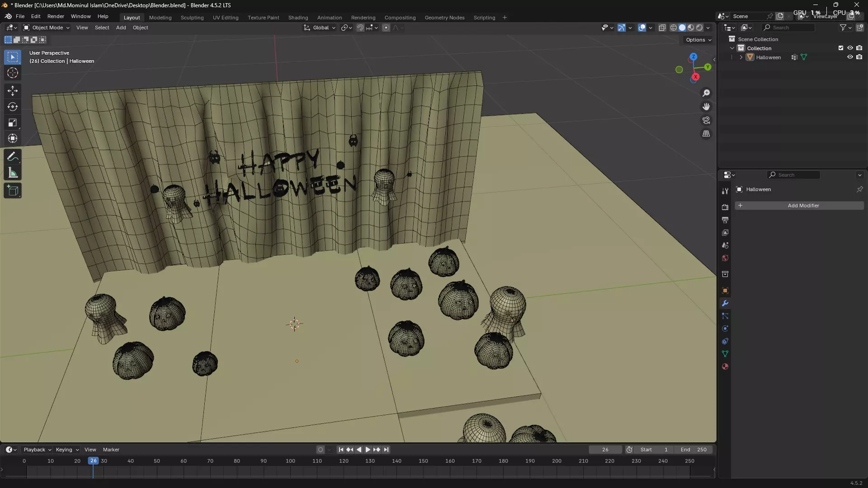The width and height of the screenshot is (868, 488).
Task: Play the animation forward
Action: [x=368, y=450]
